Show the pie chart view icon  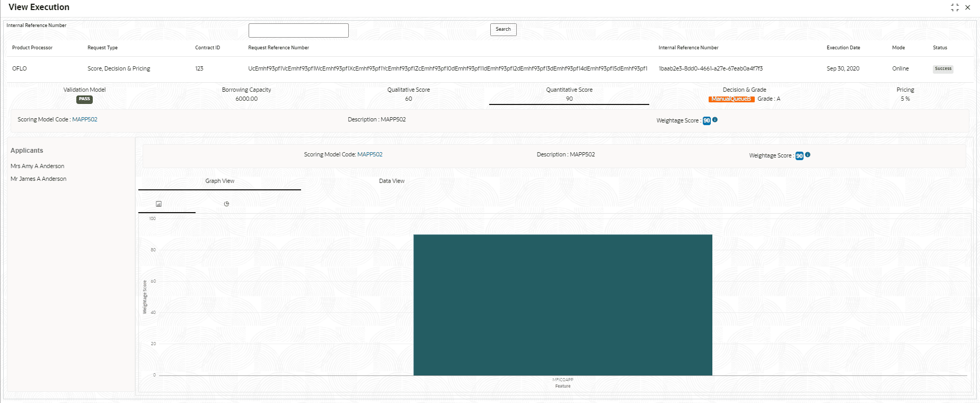pos(226,204)
